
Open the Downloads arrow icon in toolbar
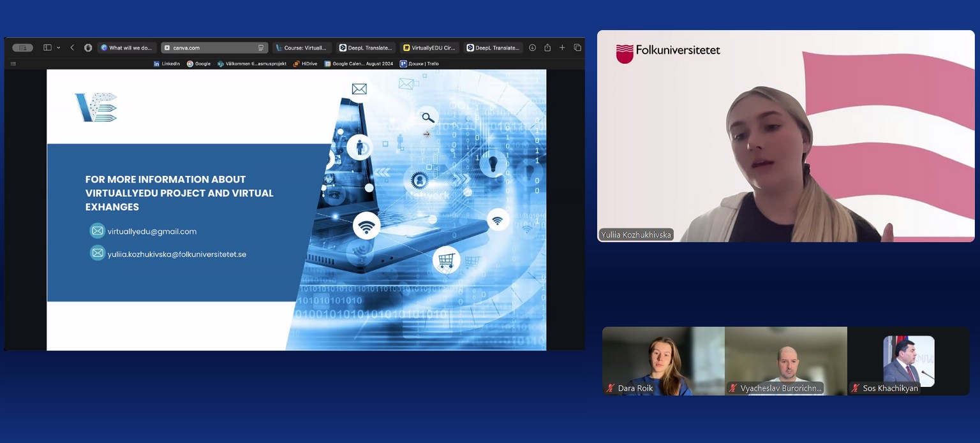point(532,48)
